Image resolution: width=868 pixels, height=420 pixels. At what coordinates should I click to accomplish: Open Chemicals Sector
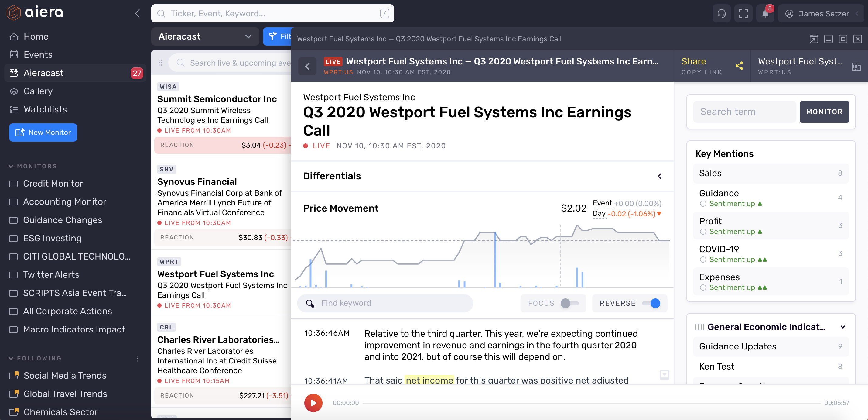(x=53, y=412)
